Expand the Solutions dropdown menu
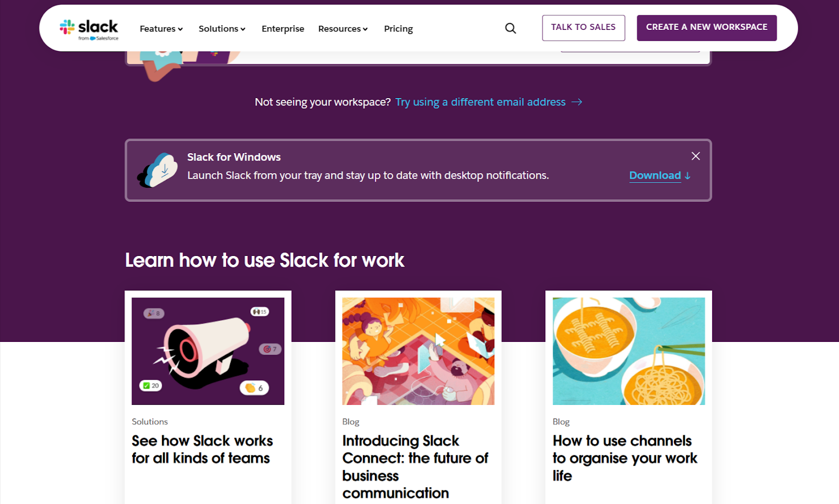Screen dimensions: 839x504 222,29
